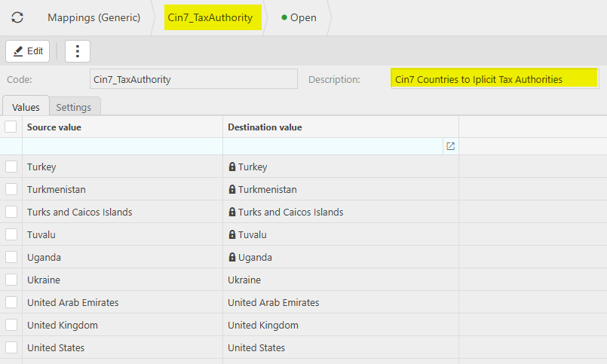
Task: Select the United Kingdom row checkbox
Action: coord(11,325)
